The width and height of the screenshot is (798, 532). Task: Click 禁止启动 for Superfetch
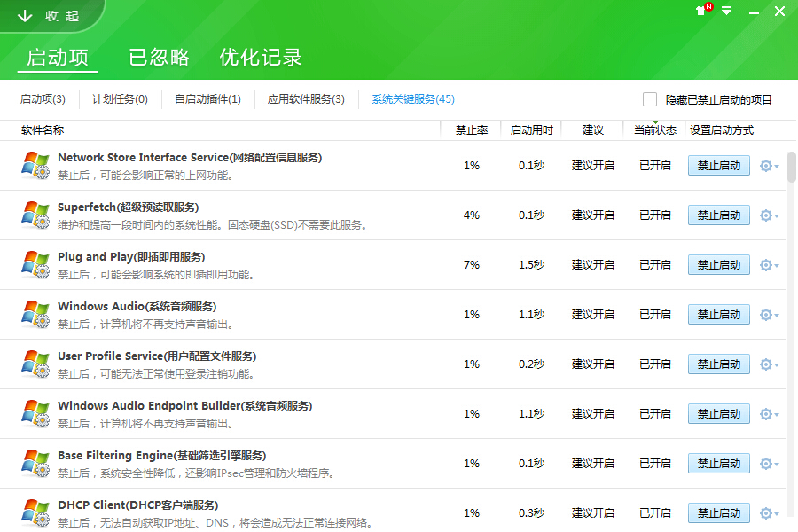[718, 215]
